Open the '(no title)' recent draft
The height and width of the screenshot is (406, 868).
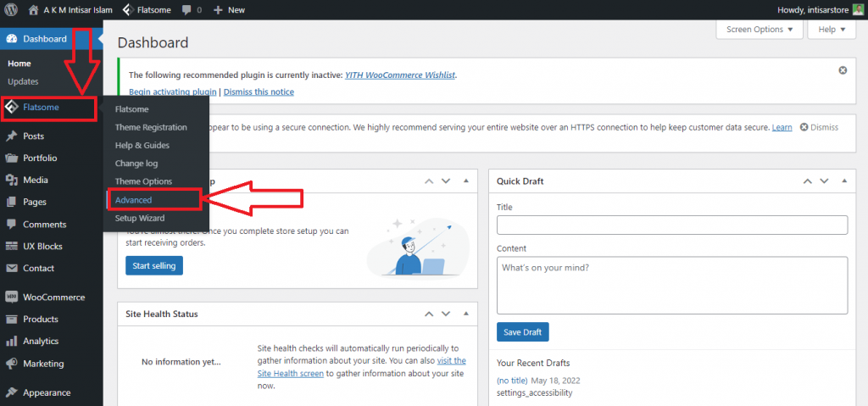tap(513, 381)
